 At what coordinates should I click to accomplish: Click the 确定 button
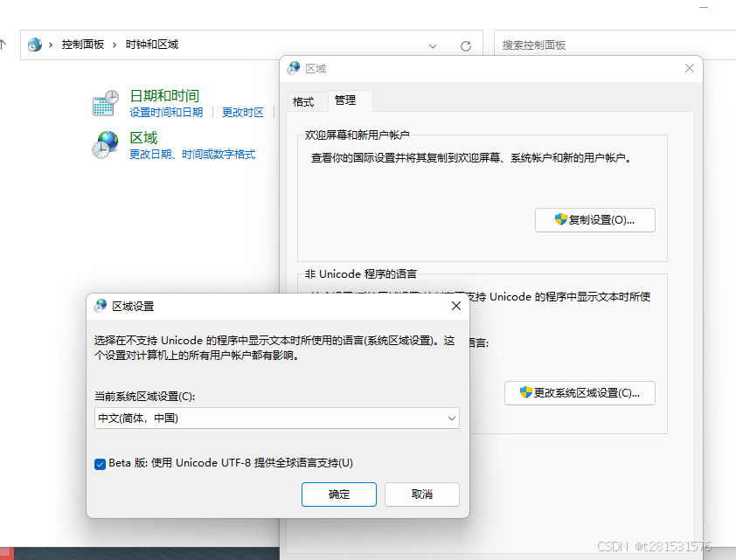(338, 494)
